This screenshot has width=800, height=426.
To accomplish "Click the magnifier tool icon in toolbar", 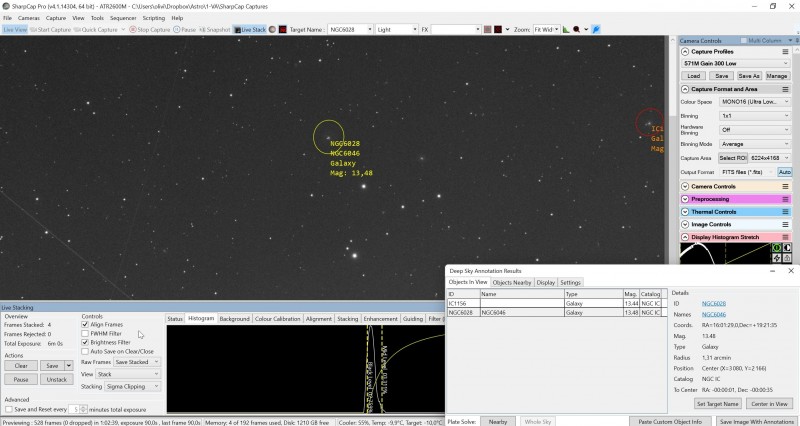I will [x=577, y=30].
